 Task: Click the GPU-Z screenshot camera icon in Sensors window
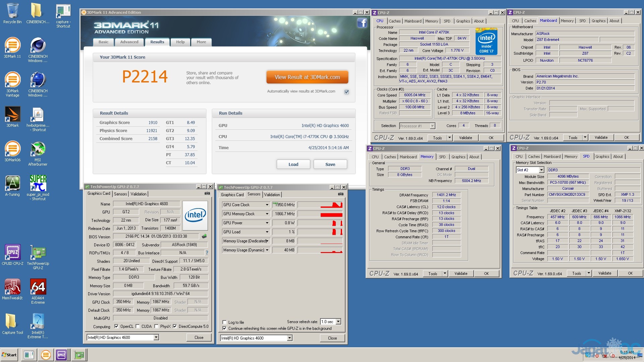coord(340,194)
